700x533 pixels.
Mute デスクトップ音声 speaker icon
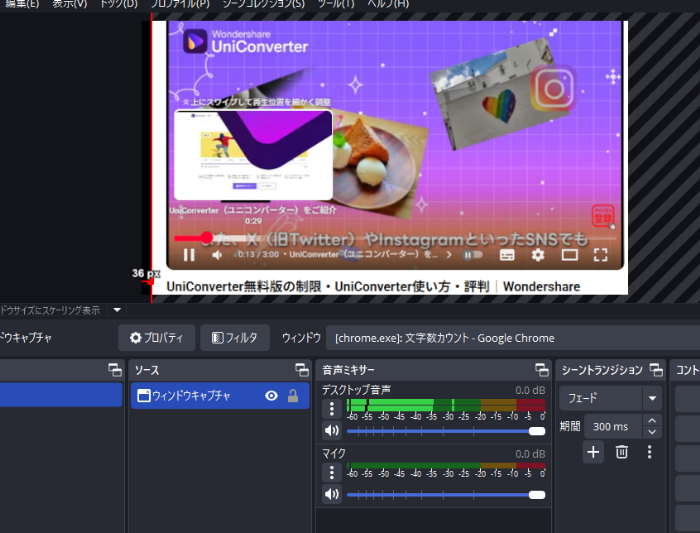[x=332, y=430]
